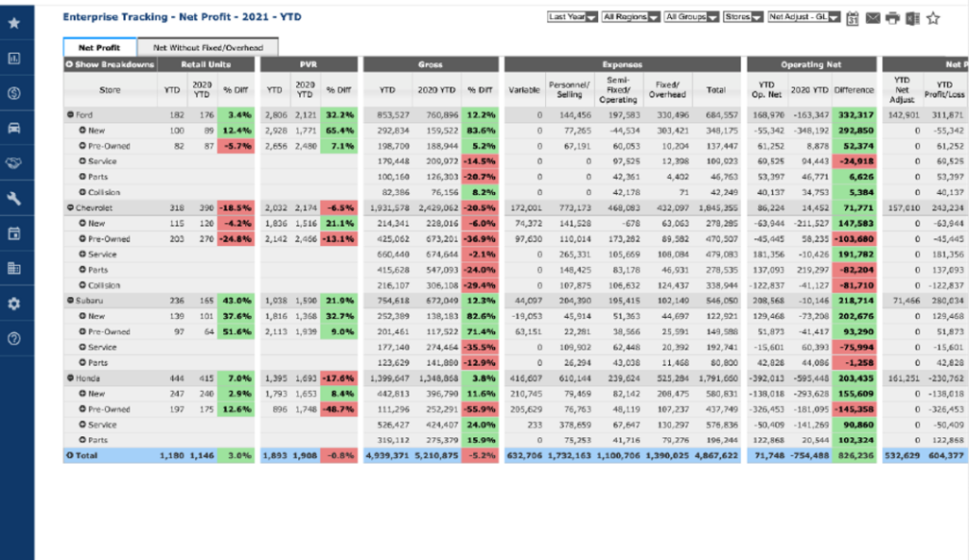969x560 pixels.
Task: Switch to Net Without Fixed/Overhead tab
Action: point(207,47)
